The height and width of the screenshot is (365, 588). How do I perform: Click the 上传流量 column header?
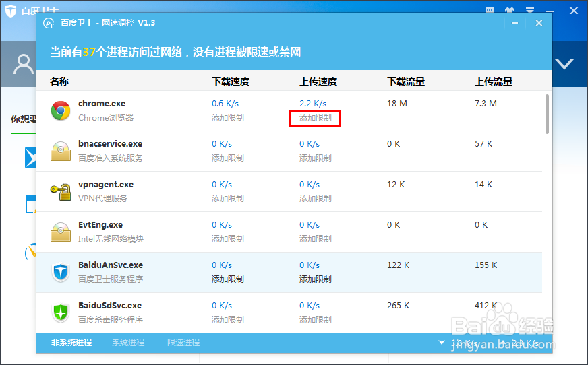pyautogui.click(x=494, y=81)
